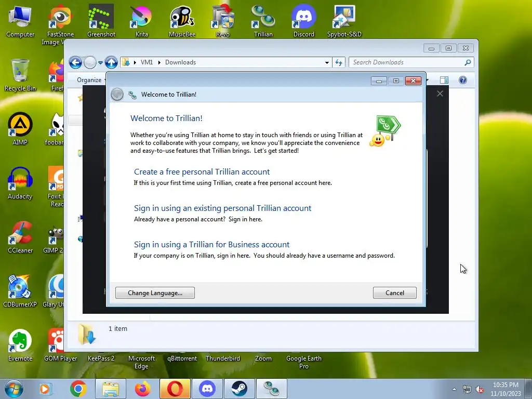The width and height of the screenshot is (532, 399).
Task: Show hidden system tray icons
Action: tap(454, 390)
